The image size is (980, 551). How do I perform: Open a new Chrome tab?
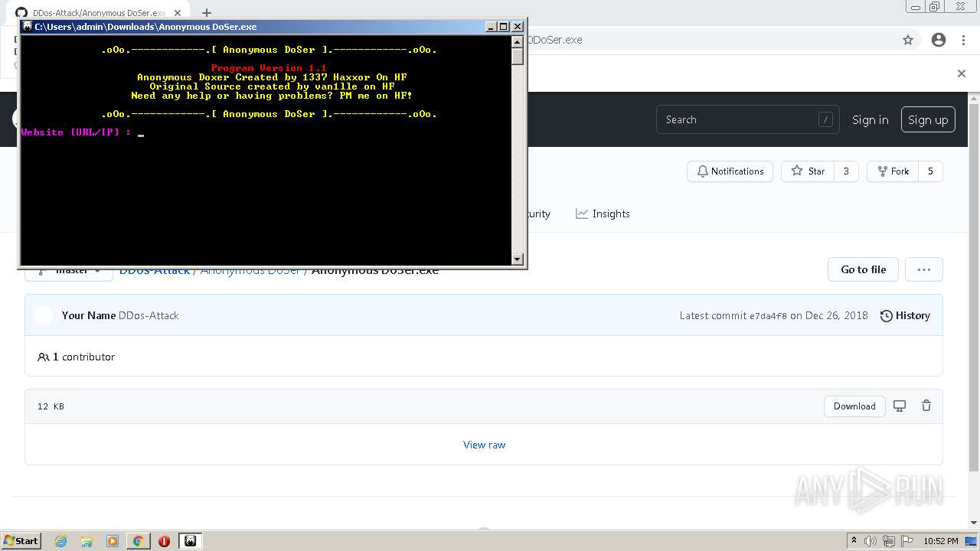pos(206,13)
